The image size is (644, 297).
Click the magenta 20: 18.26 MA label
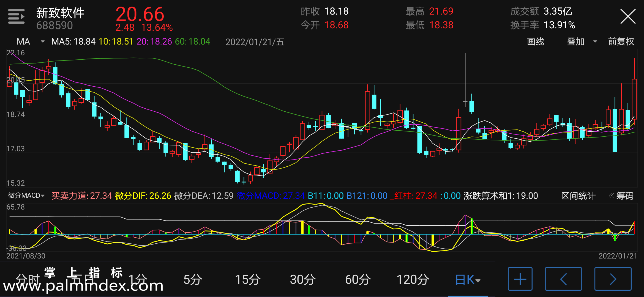(x=154, y=42)
